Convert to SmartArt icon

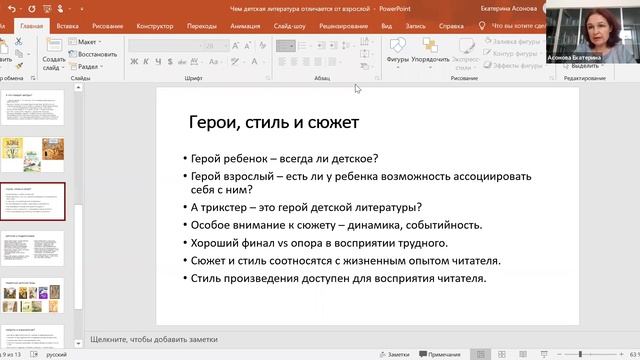(366, 66)
